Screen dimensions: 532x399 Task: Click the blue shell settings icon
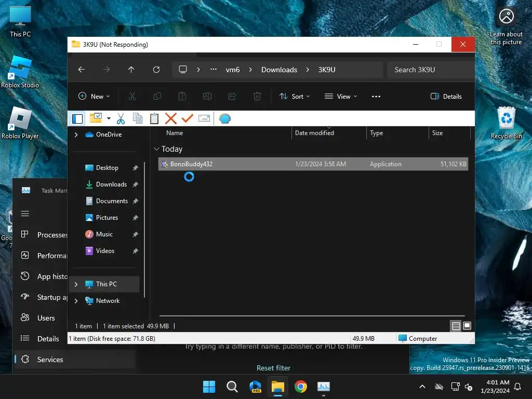click(x=224, y=118)
